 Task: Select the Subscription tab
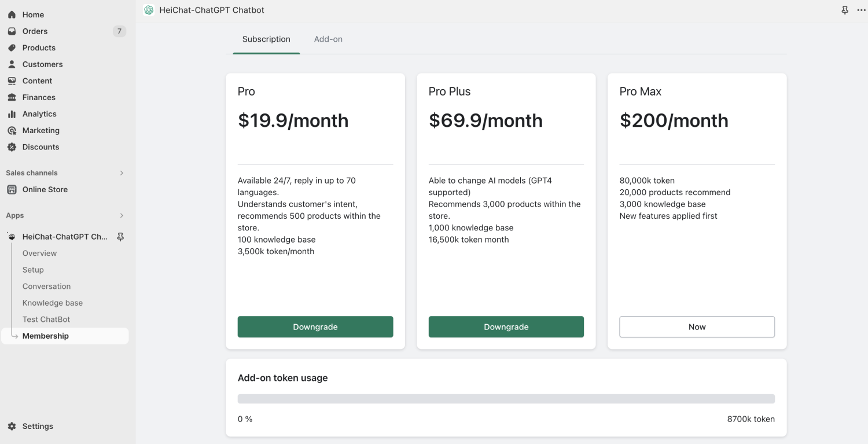(266, 39)
